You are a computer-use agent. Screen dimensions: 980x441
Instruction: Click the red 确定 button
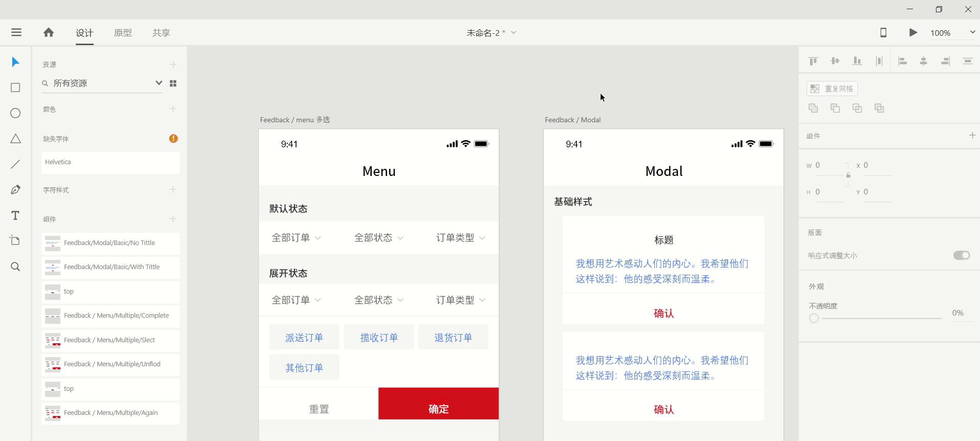pyautogui.click(x=438, y=404)
